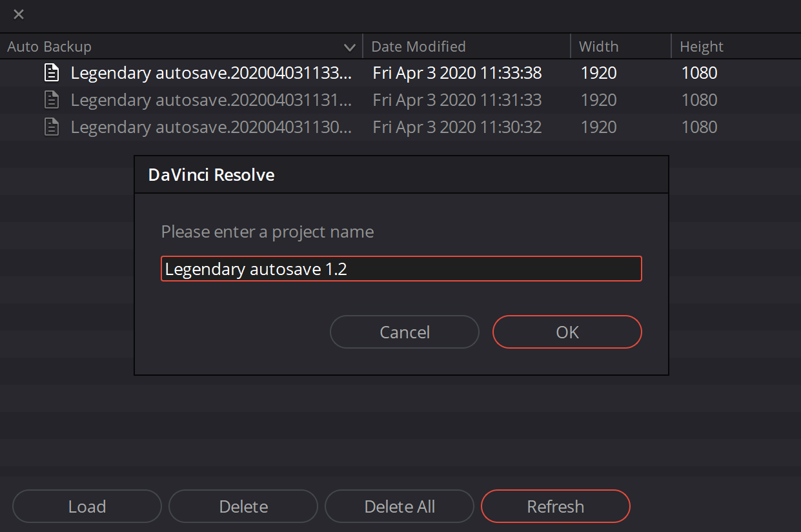Sort by the Width column header
The width and height of the screenshot is (801, 532).
(598, 46)
